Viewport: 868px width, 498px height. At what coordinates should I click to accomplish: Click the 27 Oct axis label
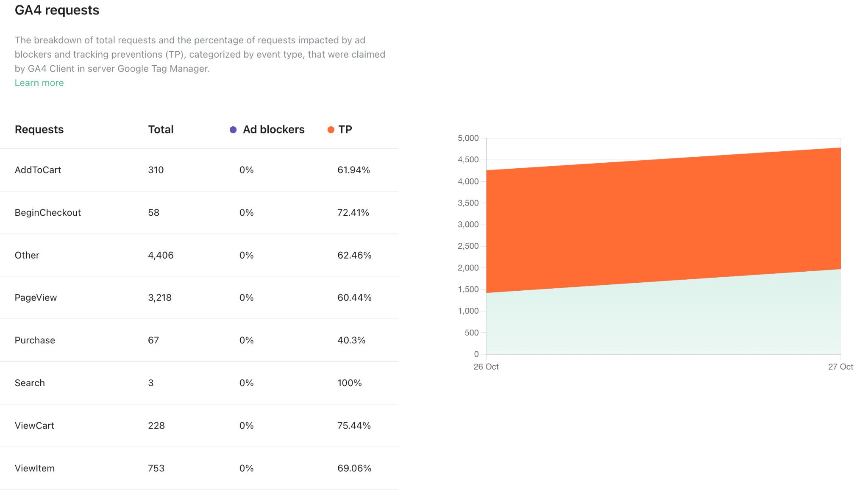840,367
